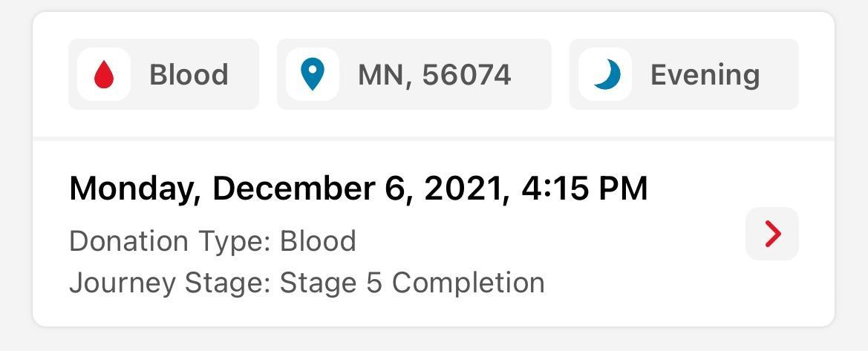Click the "Blood" label in the top chip
Viewport: 868px width, 351px height.
pos(189,75)
